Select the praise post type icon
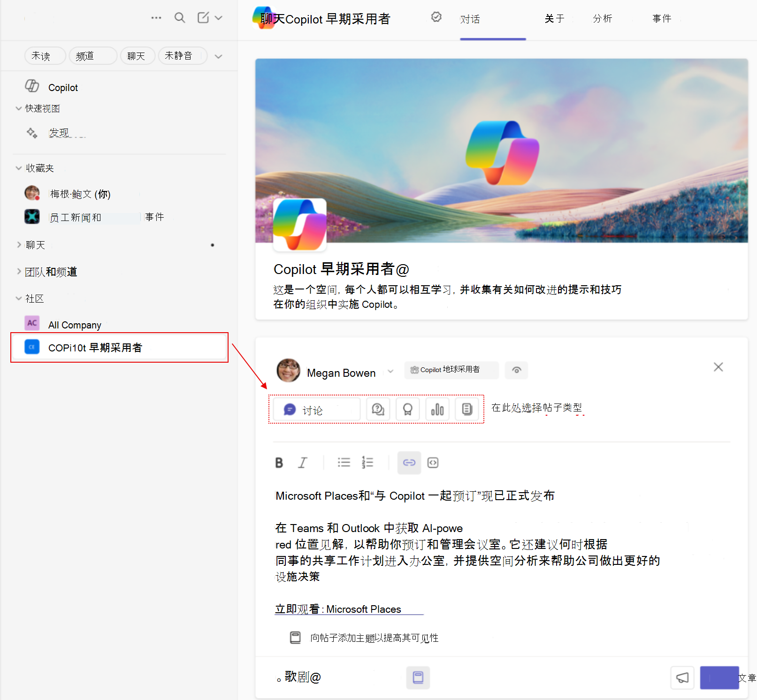This screenshot has height=700, width=757. click(407, 410)
